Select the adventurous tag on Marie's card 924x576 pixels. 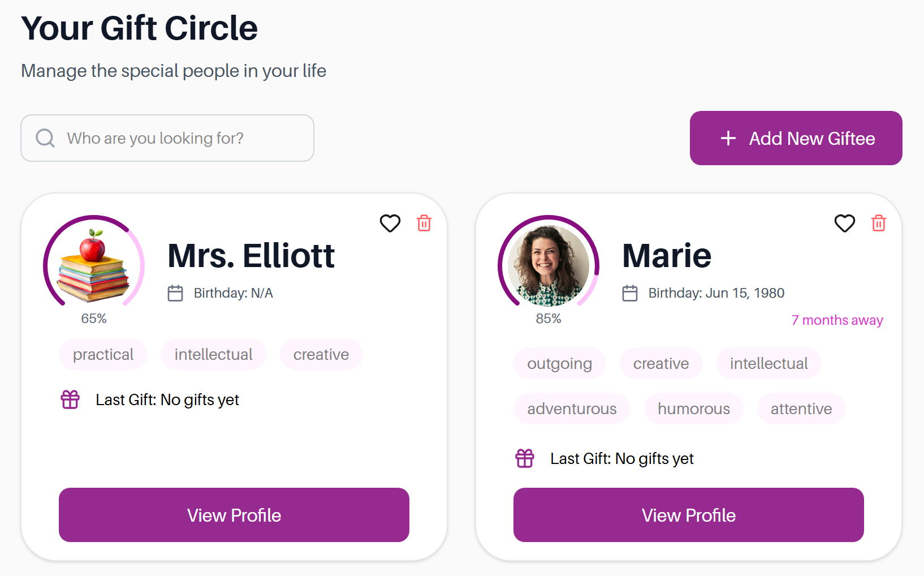571,409
